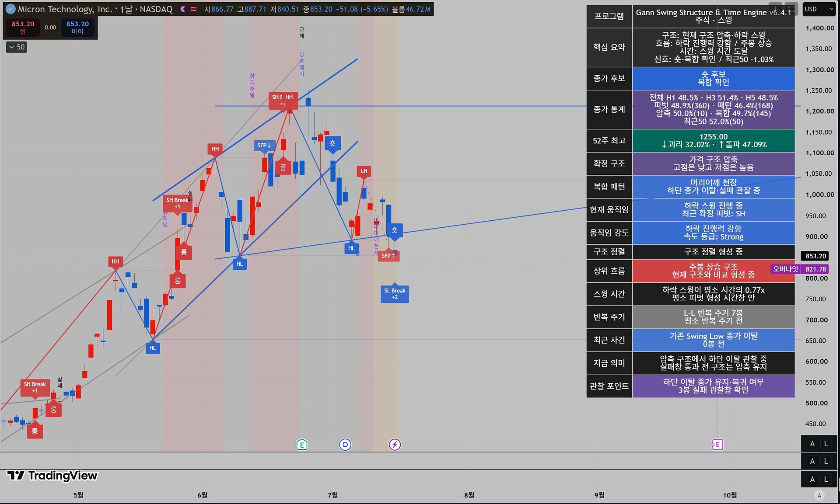Click the NASDAQ exchange label
The width and height of the screenshot is (840, 504).
coord(156,9)
